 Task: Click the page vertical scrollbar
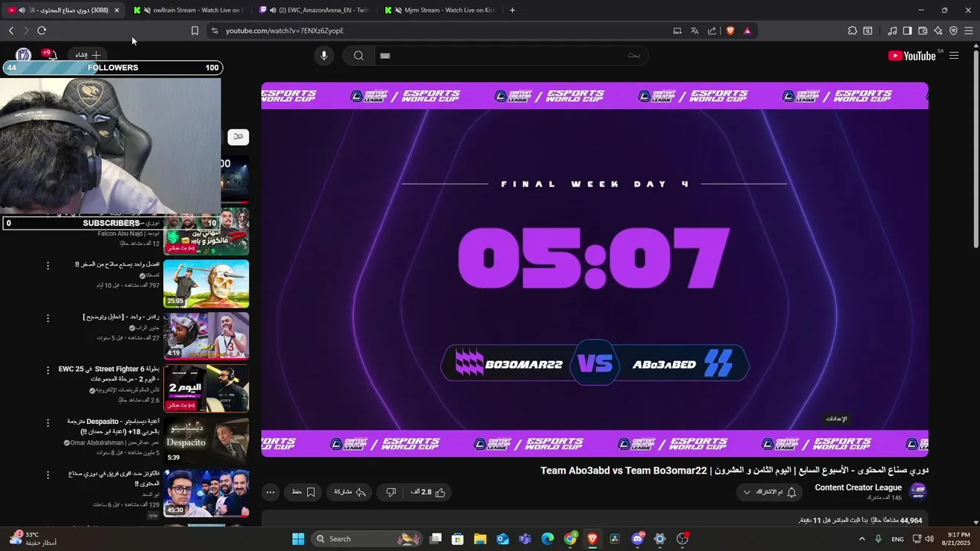coord(975,149)
